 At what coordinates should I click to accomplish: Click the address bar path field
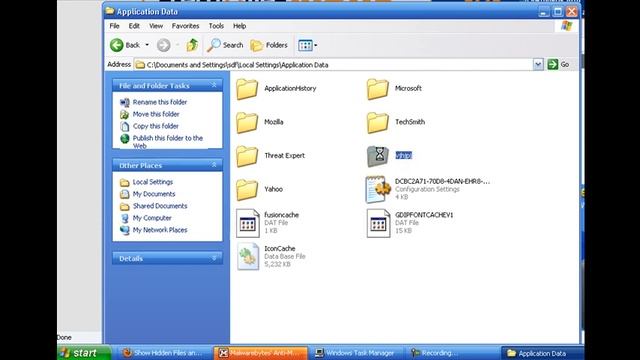[333, 64]
